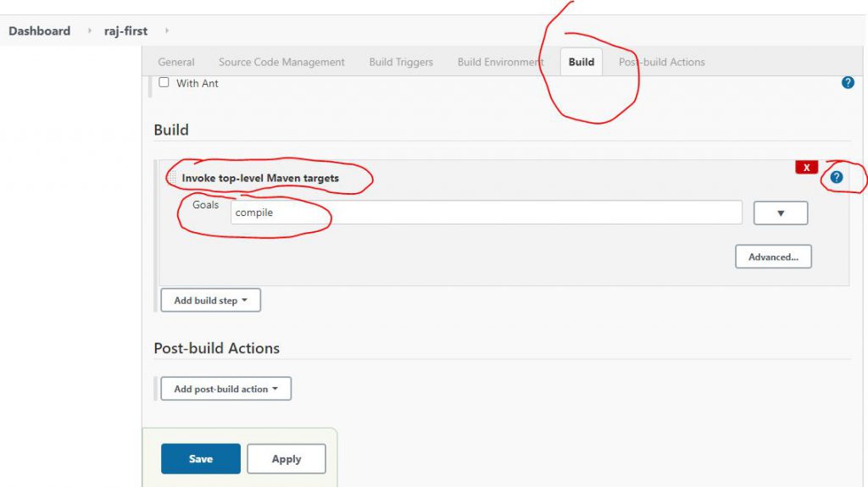This screenshot has height=487, width=868.
Task: Delete the Maven build step with red X
Action: click(x=806, y=167)
